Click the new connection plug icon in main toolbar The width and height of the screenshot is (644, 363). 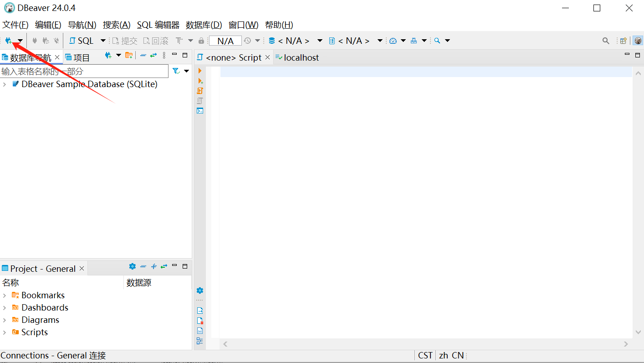(8, 41)
